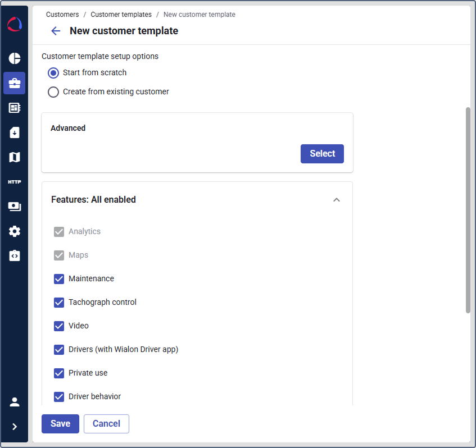
Task: Open the pie chart dashboard icon
Action: pyautogui.click(x=15, y=59)
